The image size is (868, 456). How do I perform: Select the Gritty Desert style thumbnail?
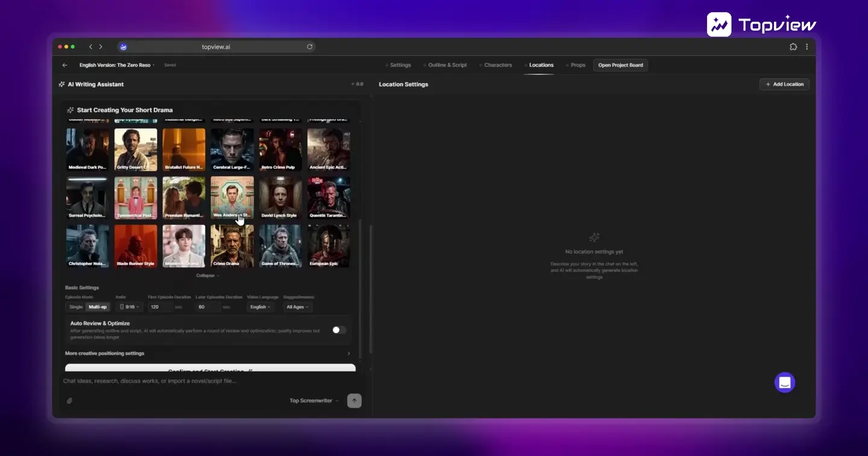136,150
